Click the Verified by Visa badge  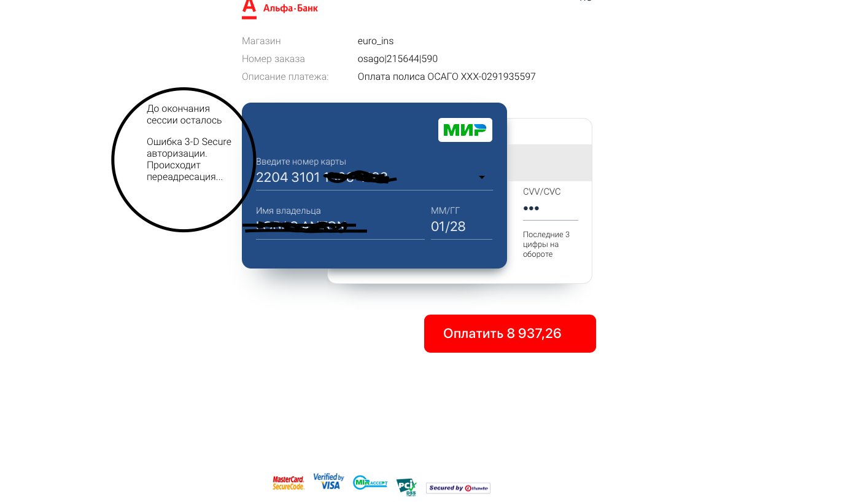coord(328,481)
